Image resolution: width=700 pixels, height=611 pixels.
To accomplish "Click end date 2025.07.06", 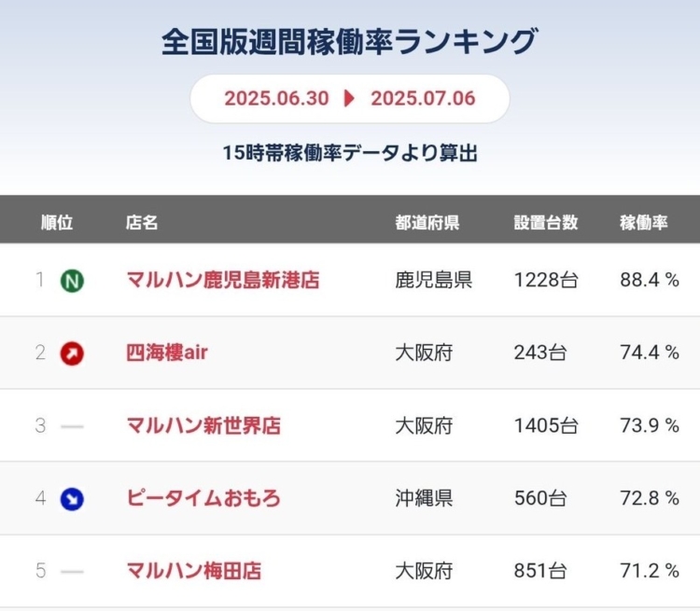I will pyautogui.click(x=423, y=99).
